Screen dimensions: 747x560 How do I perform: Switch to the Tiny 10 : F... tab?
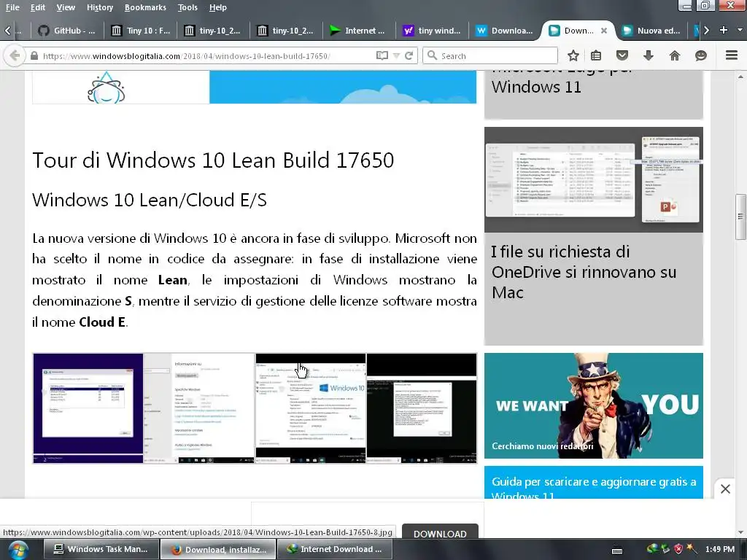point(141,31)
